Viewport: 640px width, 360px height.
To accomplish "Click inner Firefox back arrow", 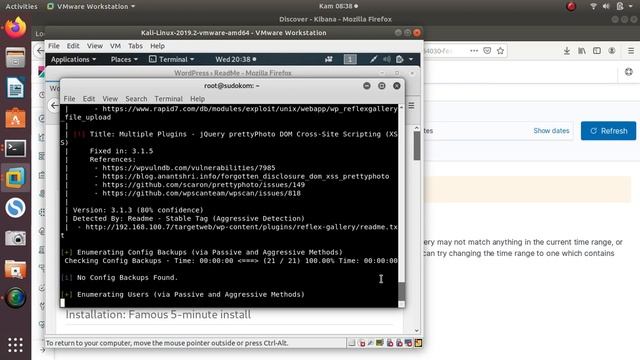I will [x=54, y=106].
